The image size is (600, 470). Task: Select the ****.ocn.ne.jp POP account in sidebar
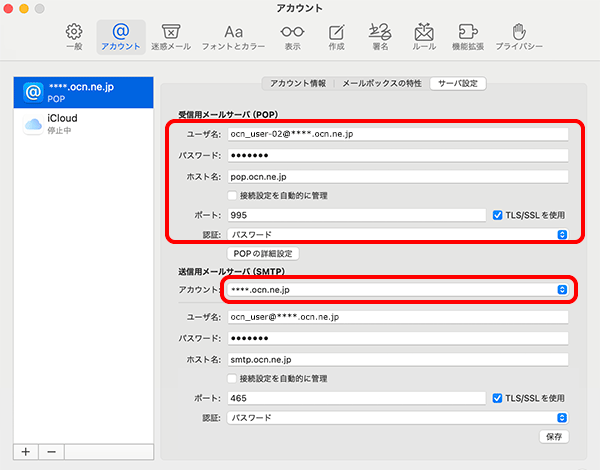click(x=83, y=92)
